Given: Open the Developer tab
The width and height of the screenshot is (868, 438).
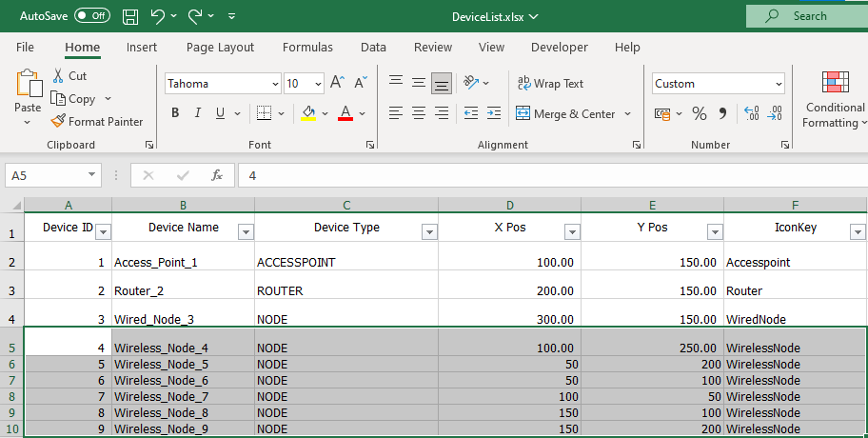Looking at the screenshot, I should click(560, 47).
